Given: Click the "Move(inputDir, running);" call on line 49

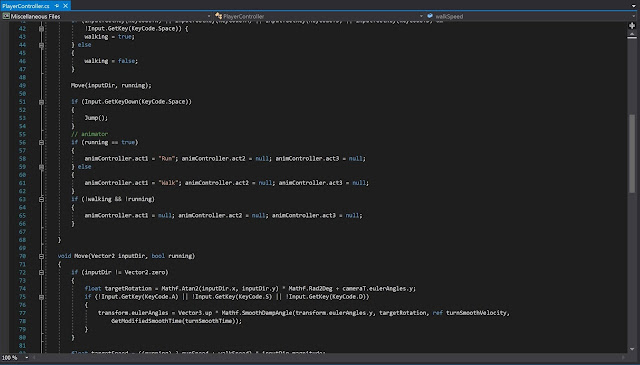Looking at the screenshot, I should (111, 85).
